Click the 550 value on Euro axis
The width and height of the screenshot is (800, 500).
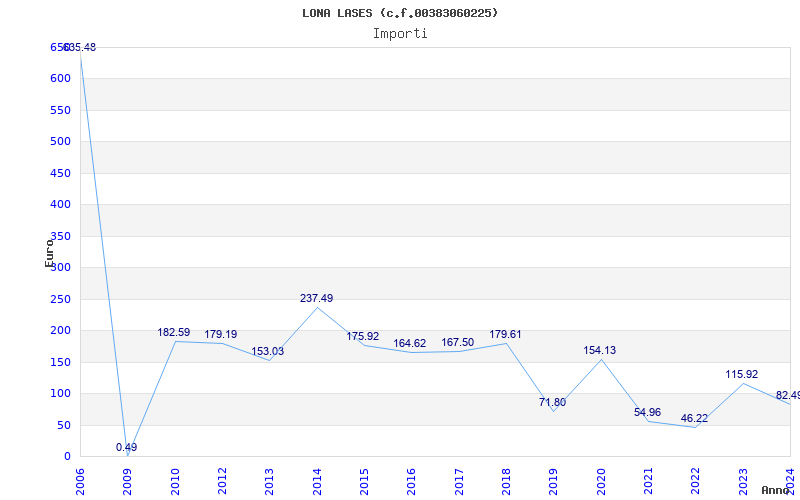pos(60,110)
